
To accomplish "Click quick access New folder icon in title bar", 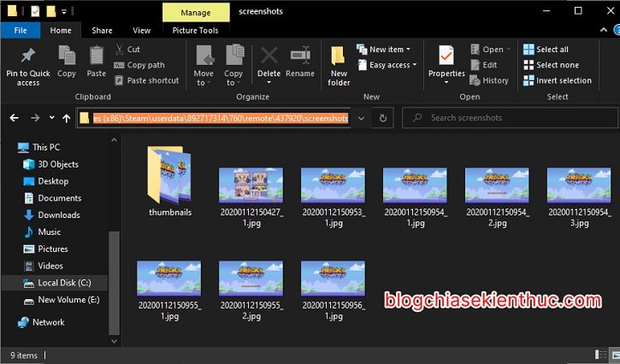I will point(51,11).
